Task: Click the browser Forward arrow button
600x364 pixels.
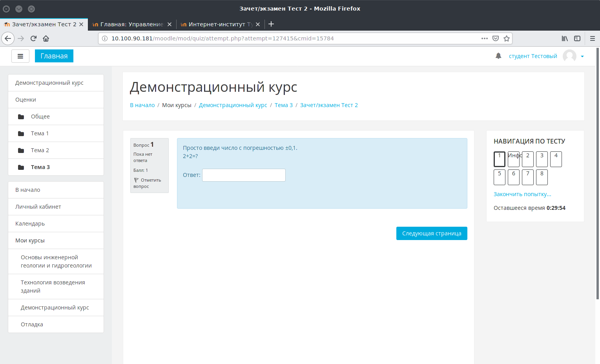Action: point(21,38)
